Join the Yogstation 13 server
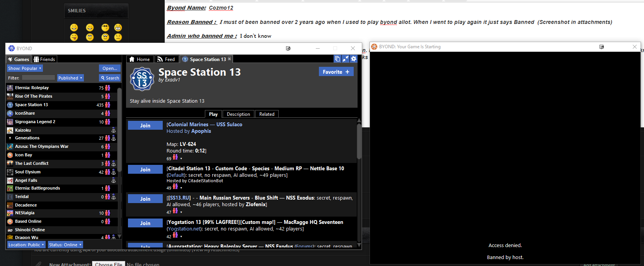This screenshot has width=644, height=266. 145,223
